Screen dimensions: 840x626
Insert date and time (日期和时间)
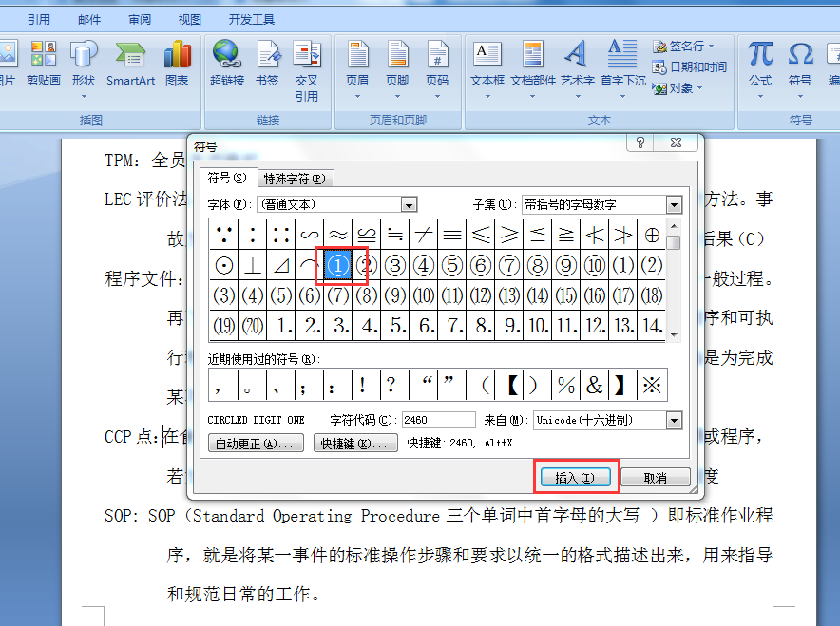[x=690, y=66]
